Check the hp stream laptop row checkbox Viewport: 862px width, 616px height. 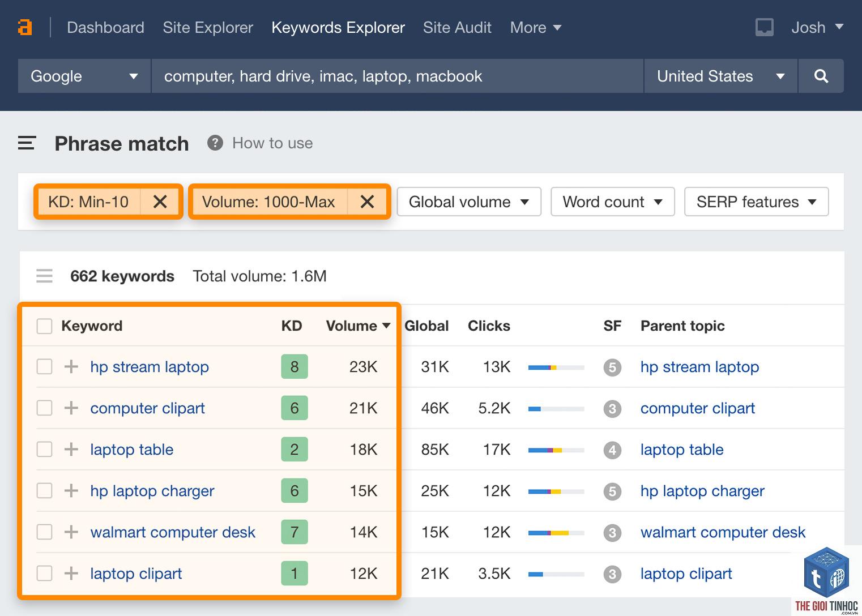click(44, 366)
